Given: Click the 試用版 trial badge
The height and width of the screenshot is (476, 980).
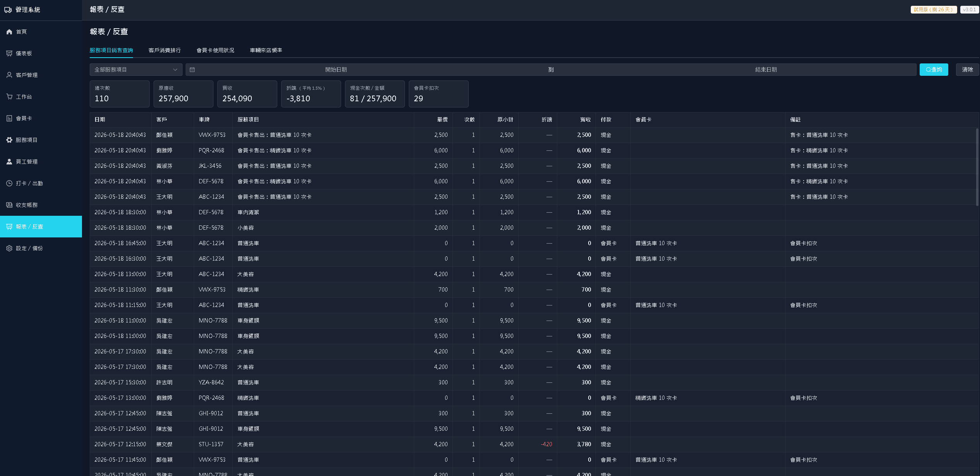Looking at the screenshot, I should [x=934, y=10].
